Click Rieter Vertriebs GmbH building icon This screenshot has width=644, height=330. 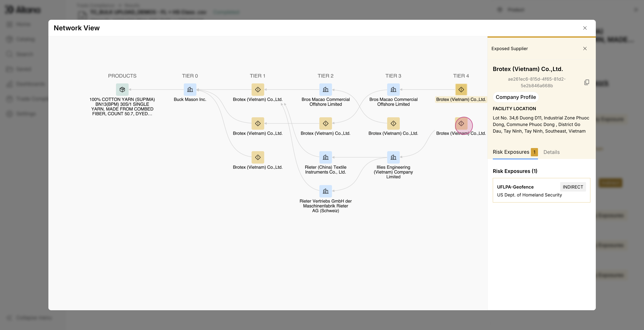[326, 191]
